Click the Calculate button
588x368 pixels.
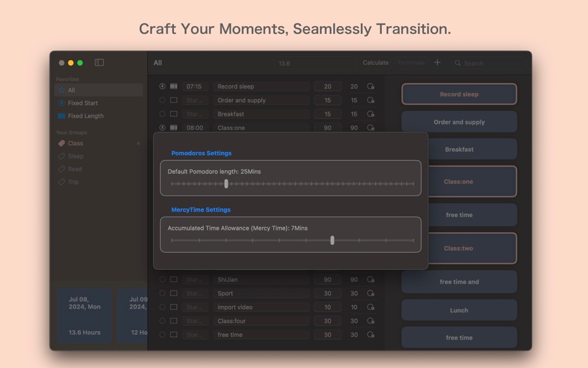(376, 63)
